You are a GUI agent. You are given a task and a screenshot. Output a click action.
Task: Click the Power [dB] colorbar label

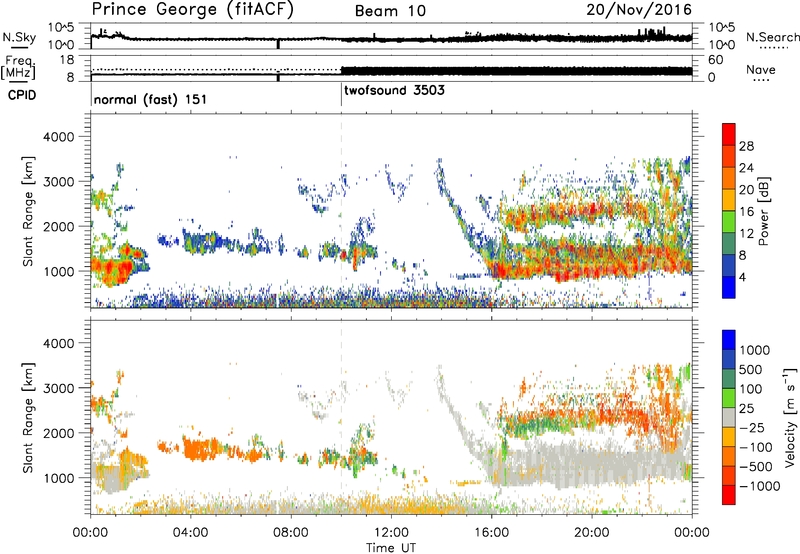(x=763, y=211)
